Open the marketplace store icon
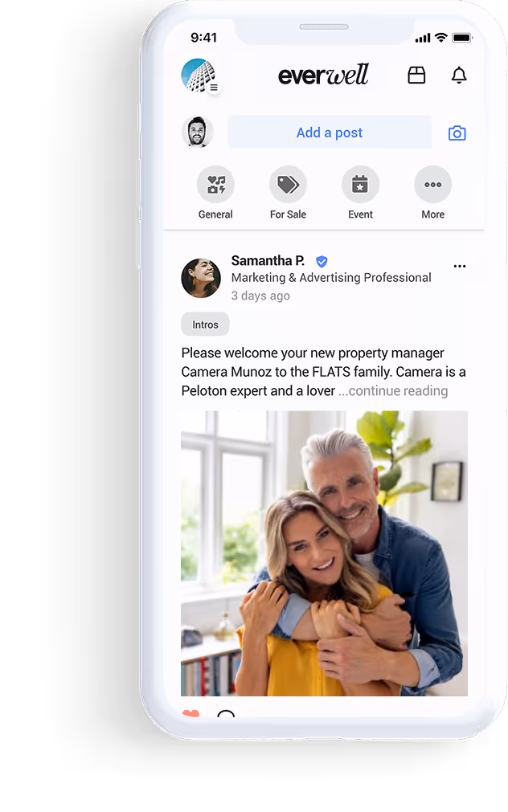Screen dimensions: 508x812 pyautogui.click(x=416, y=75)
